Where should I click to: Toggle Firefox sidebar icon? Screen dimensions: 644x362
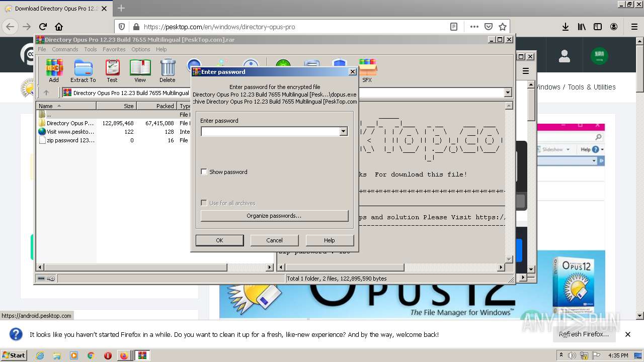pos(598,27)
